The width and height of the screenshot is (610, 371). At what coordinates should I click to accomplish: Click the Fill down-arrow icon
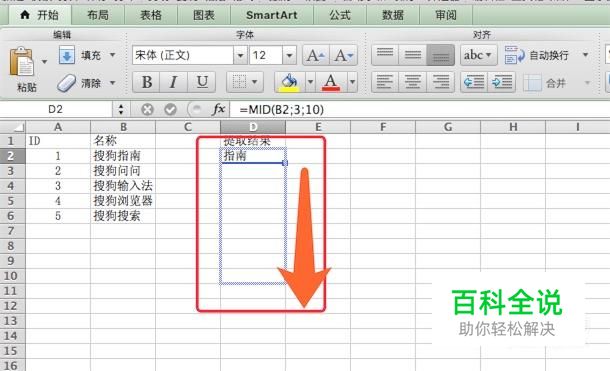tap(67, 55)
